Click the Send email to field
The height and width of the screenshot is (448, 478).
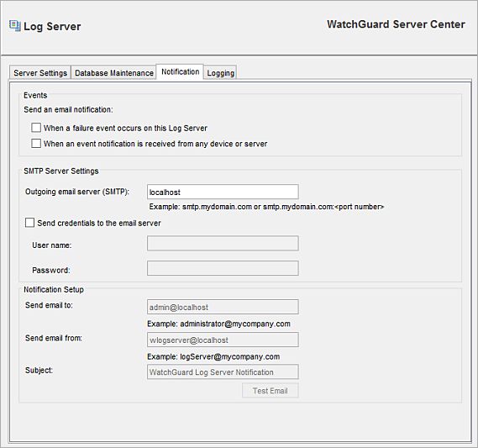point(223,307)
